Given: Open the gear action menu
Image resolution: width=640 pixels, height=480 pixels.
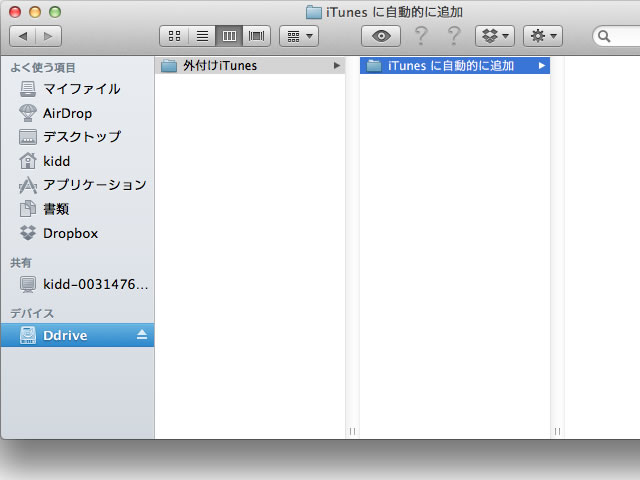Looking at the screenshot, I should pyautogui.click(x=543, y=36).
